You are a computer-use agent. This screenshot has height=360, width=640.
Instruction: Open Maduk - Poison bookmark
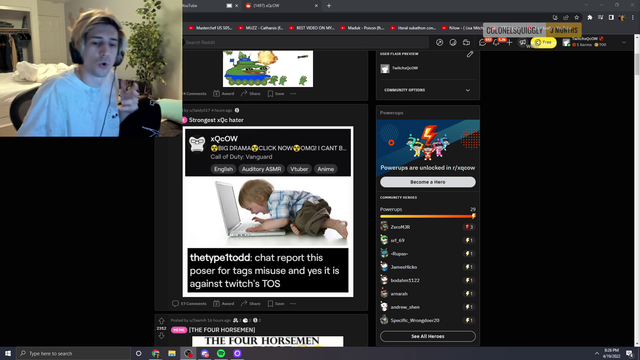pyautogui.click(x=363, y=28)
